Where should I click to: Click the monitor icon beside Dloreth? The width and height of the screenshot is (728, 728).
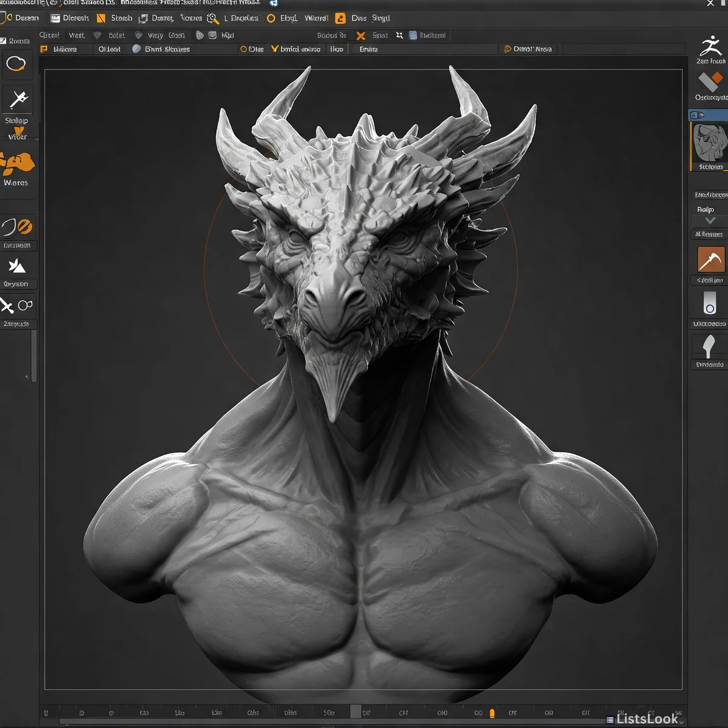(55, 18)
